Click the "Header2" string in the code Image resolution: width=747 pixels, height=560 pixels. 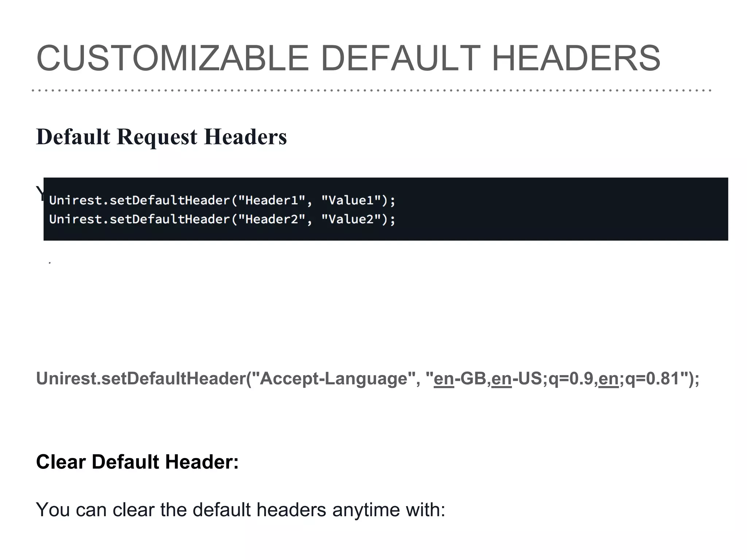pos(271,219)
